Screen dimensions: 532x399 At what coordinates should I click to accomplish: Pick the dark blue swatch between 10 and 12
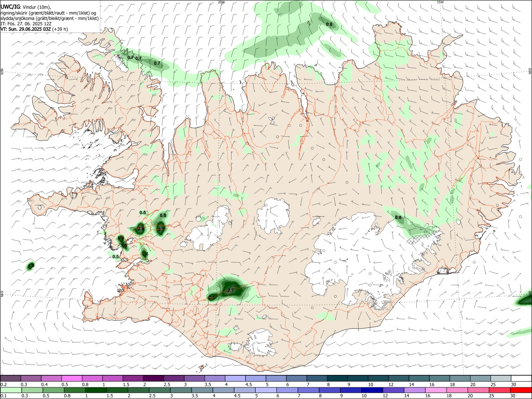tap(372, 390)
